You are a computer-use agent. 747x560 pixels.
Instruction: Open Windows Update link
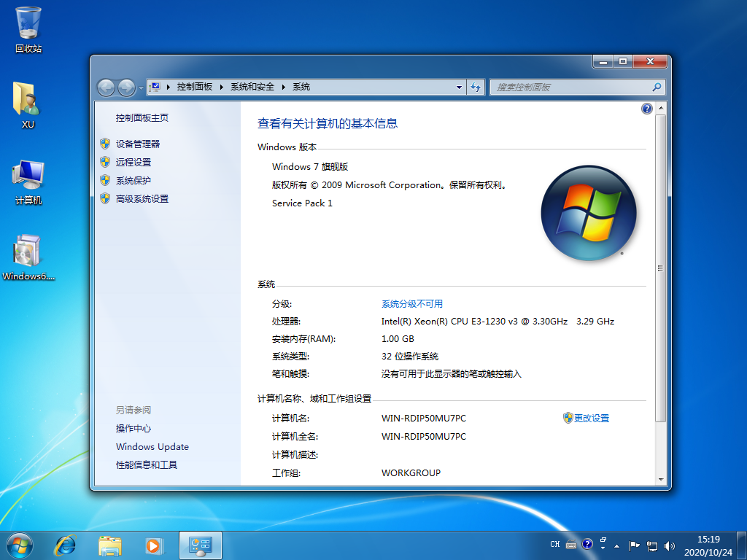click(152, 447)
